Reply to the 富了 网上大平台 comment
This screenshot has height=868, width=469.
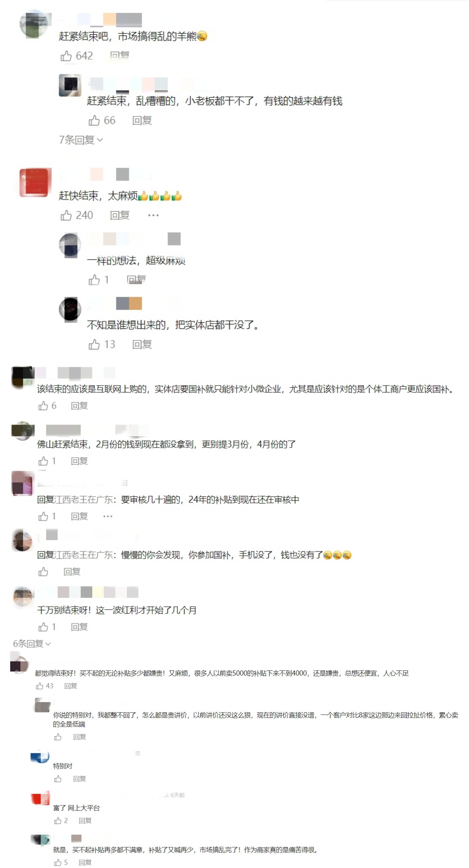coord(85,820)
